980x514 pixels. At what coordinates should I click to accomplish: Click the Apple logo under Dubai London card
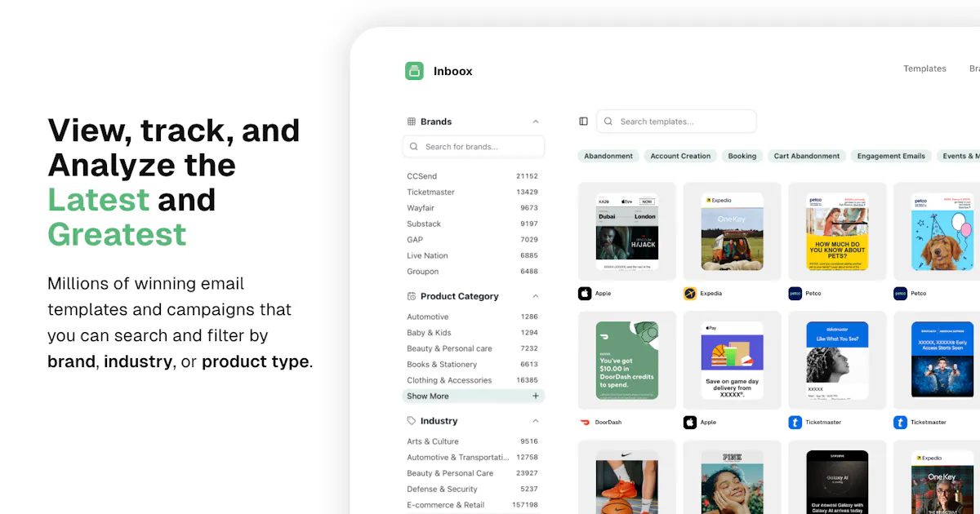585,294
